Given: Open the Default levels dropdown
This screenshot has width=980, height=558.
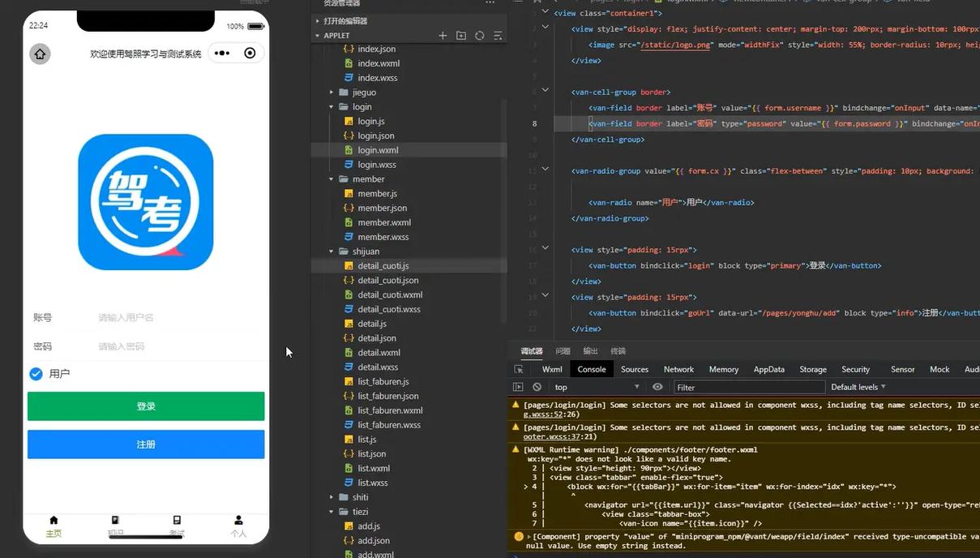Looking at the screenshot, I should (858, 388).
